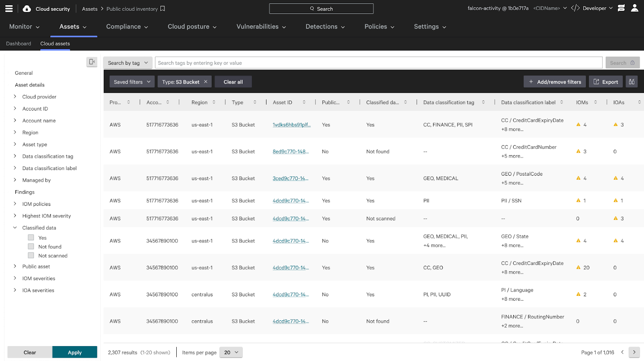The height and width of the screenshot is (361, 644).
Task: Click the Cloud security logo icon
Action: [27, 8]
